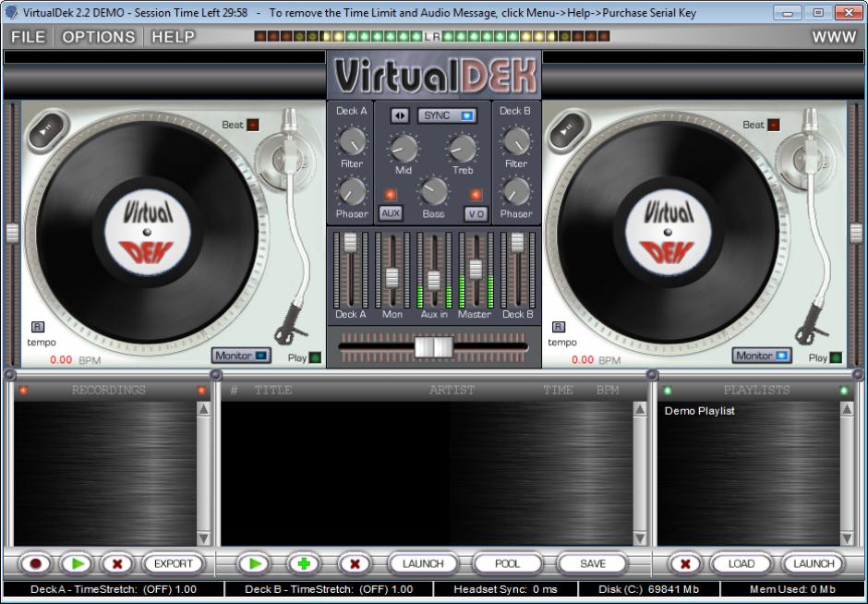Viewport: 868px width, 604px height.
Task: Click the Deck A turntable start/pause button
Action: (x=47, y=129)
